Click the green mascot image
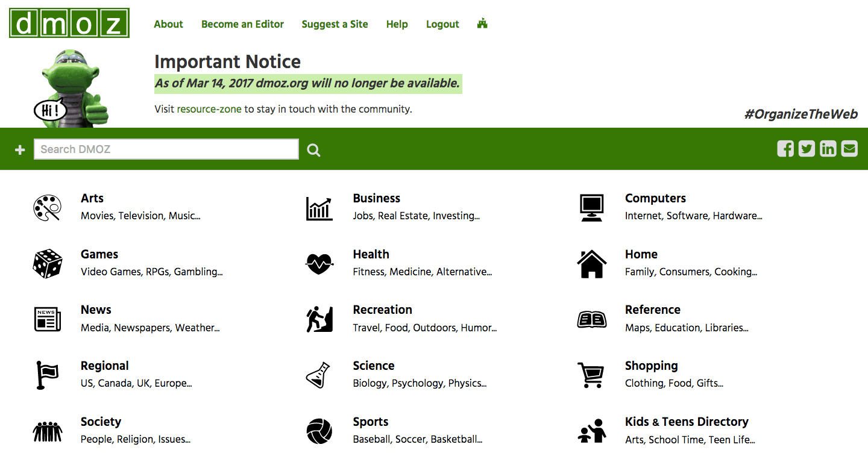The width and height of the screenshot is (868, 459). [x=71, y=89]
